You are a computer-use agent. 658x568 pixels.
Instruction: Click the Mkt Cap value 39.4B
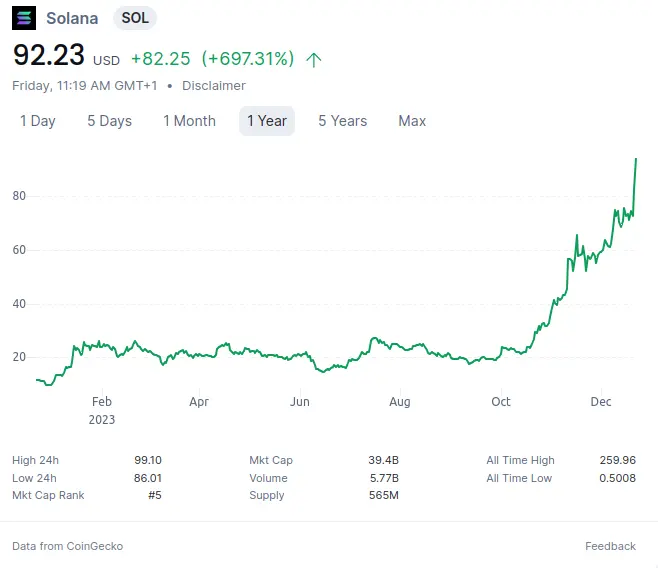point(384,460)
